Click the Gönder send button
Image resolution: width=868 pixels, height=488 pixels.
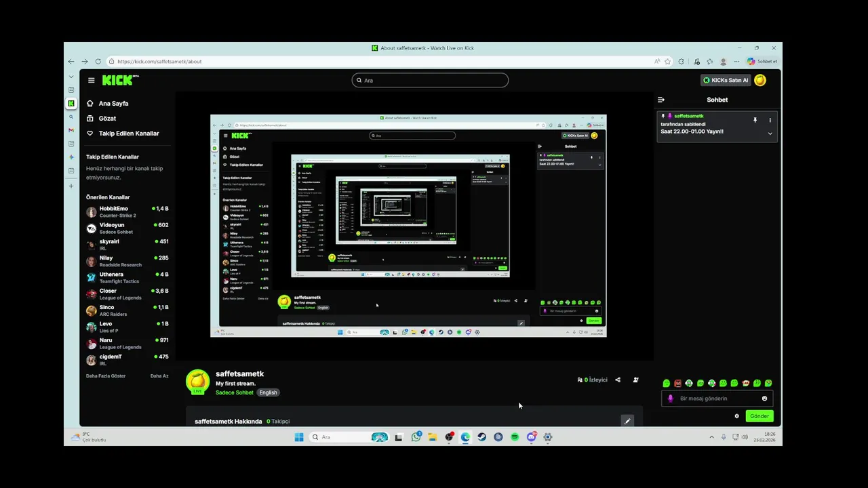[759, 416]
